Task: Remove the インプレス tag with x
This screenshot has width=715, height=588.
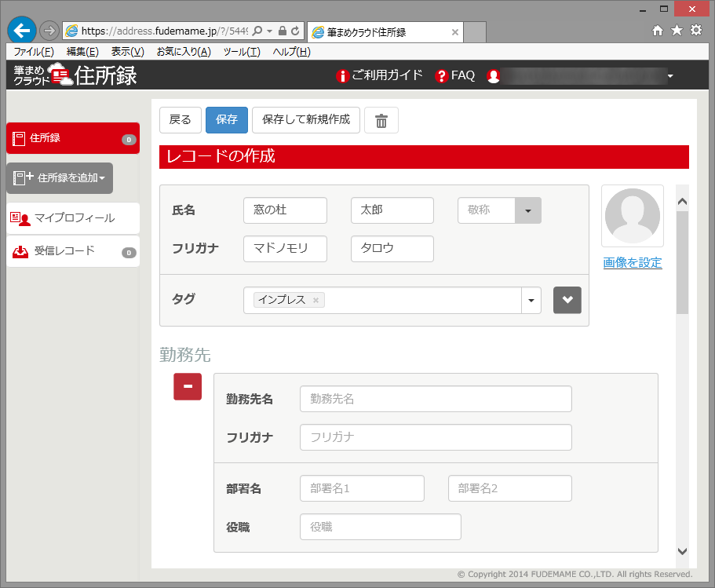Action: click(x=316, y=300)
